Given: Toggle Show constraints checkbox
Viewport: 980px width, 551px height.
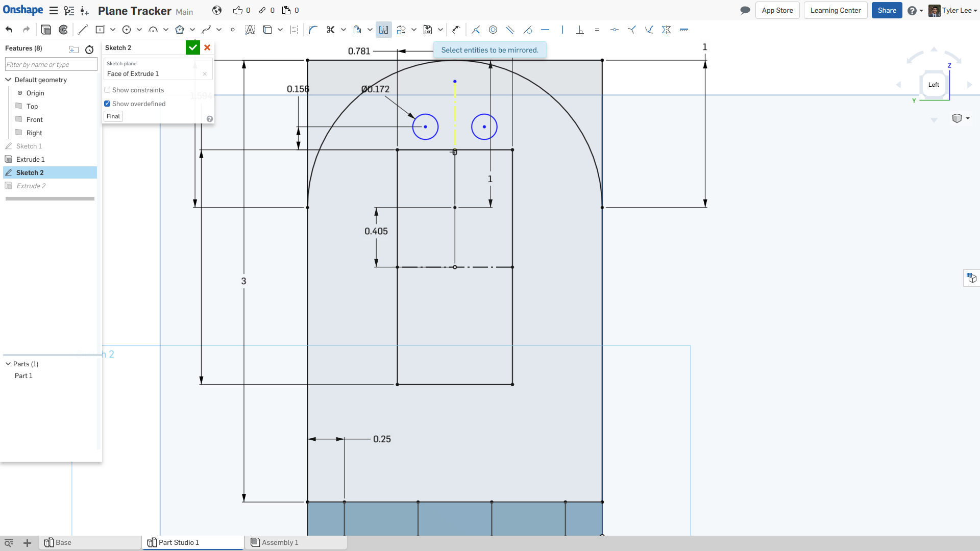Looking at the screenshot, I should pos(107,90).
